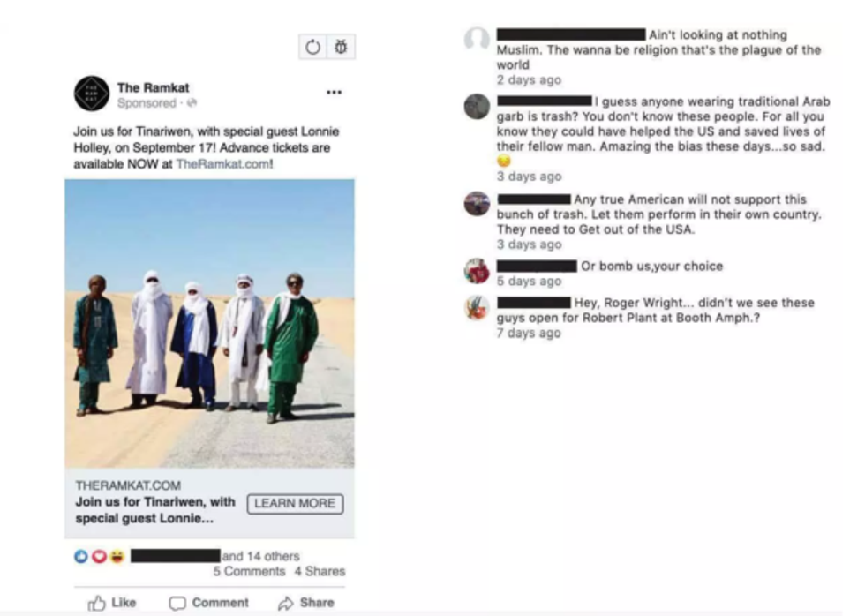
Task: Open the three-dot post options menu
Action: tap(334, 92)
